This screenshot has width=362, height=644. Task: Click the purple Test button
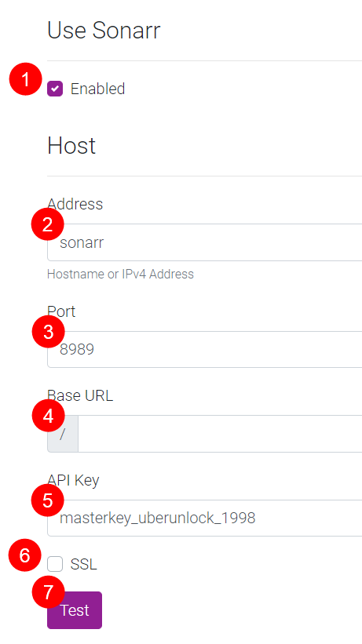75,610
